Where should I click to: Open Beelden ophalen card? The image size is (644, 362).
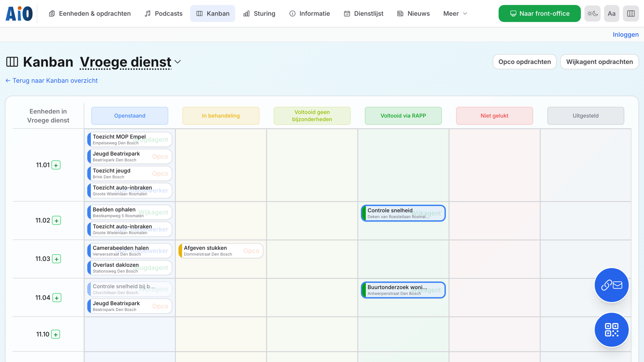[130, 212]
